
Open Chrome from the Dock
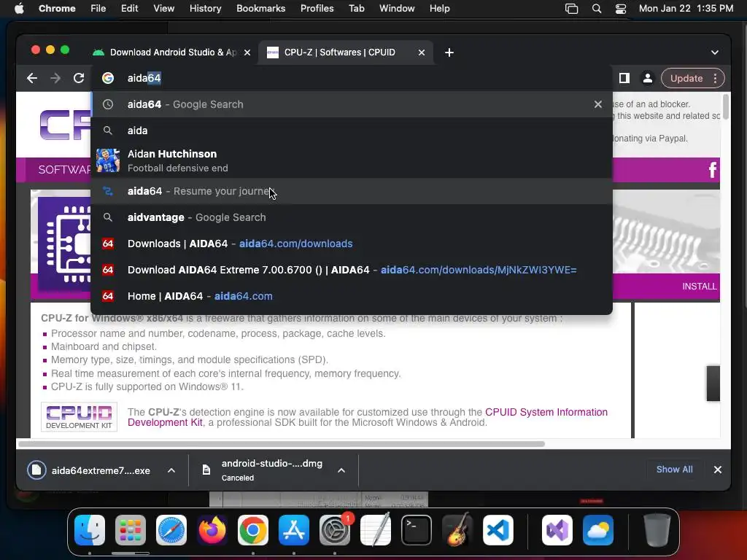click(x=253, y=530)
